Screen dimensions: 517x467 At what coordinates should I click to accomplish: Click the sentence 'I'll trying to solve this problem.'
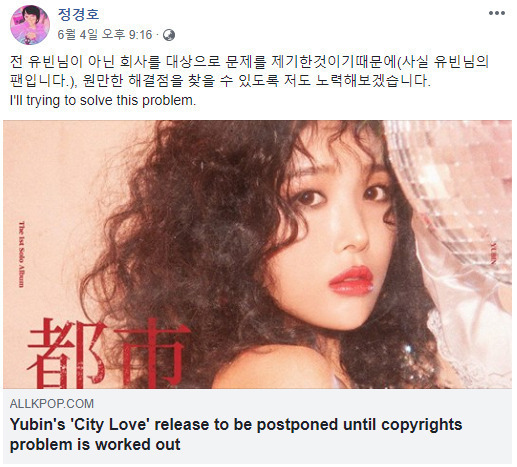point(103,100)
